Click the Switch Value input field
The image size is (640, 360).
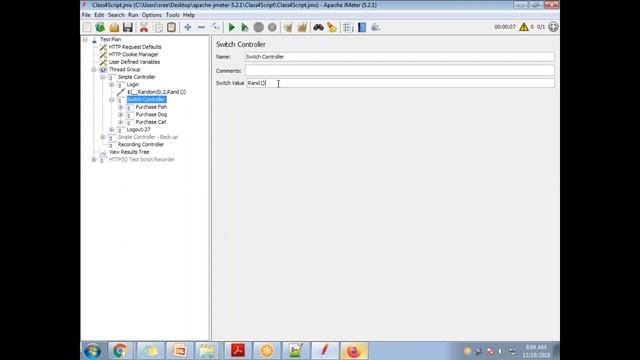(400, 83)
